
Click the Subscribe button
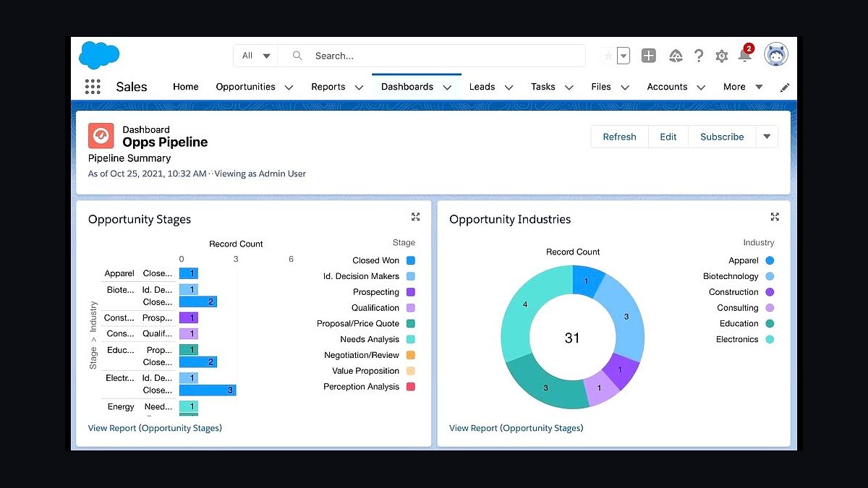(x=722, y=137)
